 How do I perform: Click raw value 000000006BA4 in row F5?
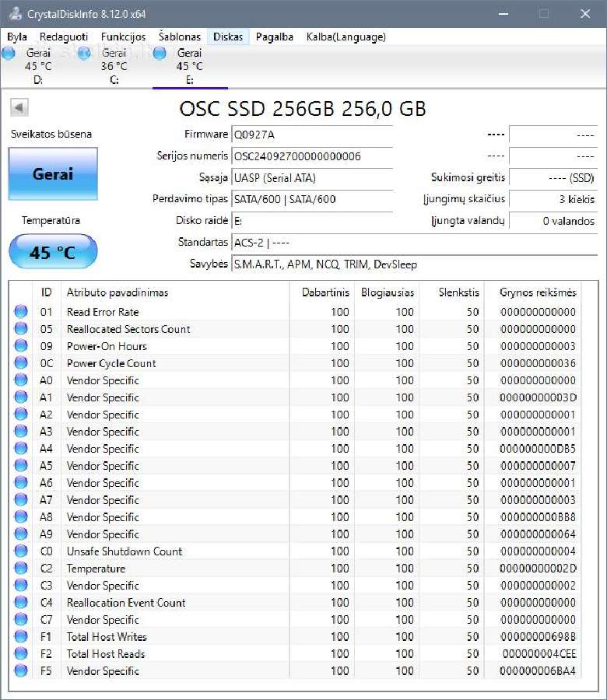click(x=538, y=671)
